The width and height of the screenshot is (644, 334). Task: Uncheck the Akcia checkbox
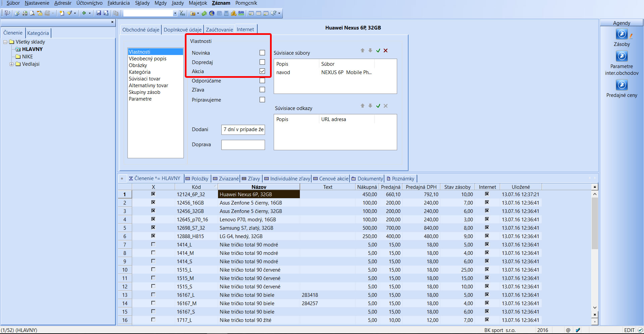pos(262,71)
